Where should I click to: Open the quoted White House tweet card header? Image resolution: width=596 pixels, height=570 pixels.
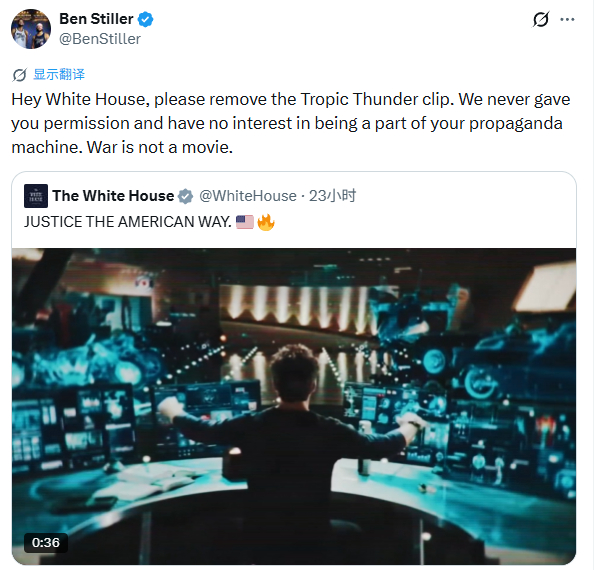(294, 209)
